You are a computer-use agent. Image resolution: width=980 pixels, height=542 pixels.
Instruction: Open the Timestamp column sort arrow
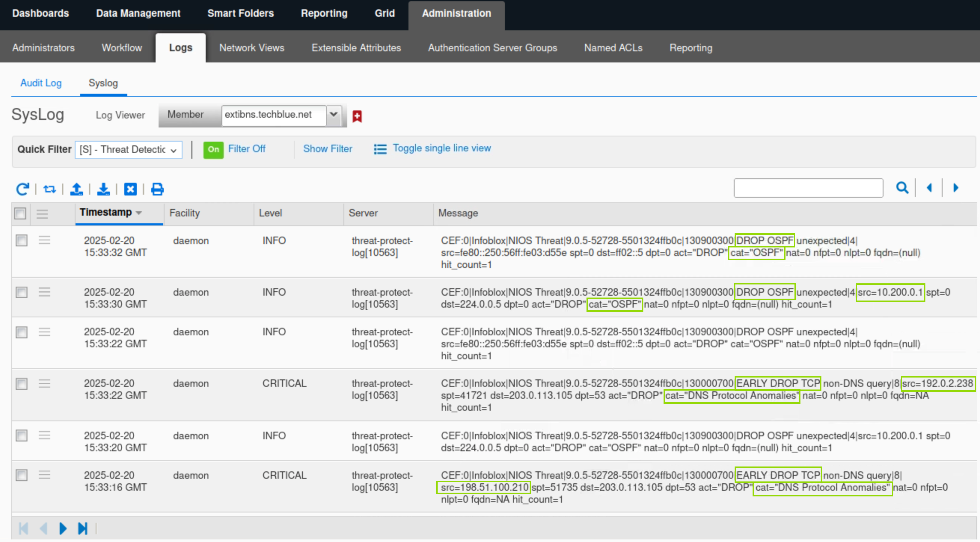click(x=139, y=213)
